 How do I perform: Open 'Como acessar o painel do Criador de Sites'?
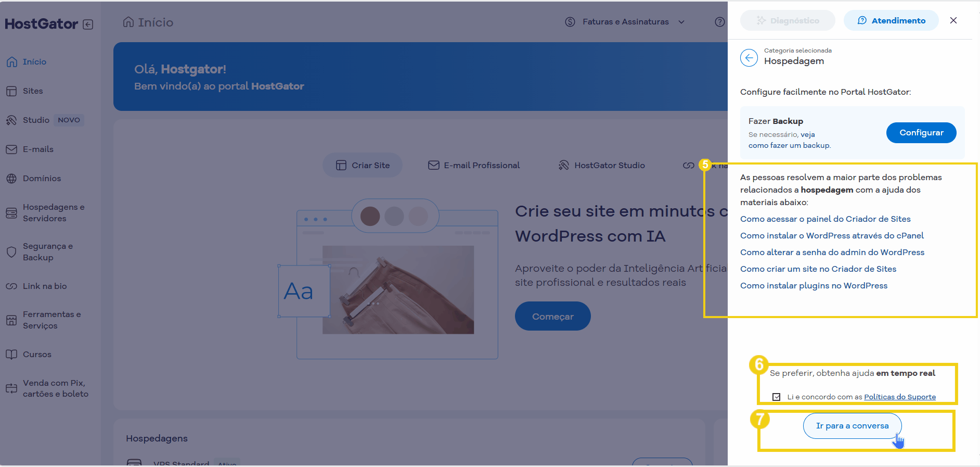coord(826,219)
